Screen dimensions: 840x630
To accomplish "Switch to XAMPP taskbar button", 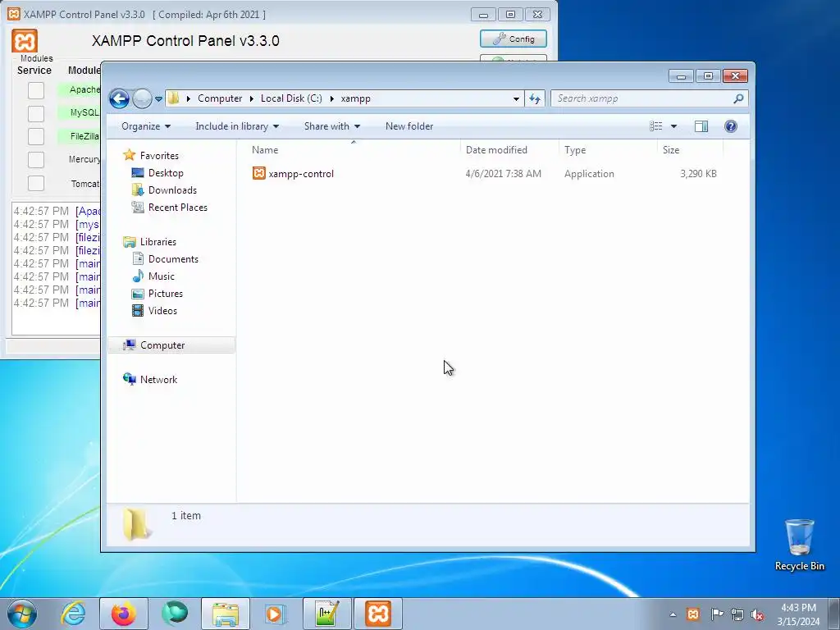I will 378,614.
